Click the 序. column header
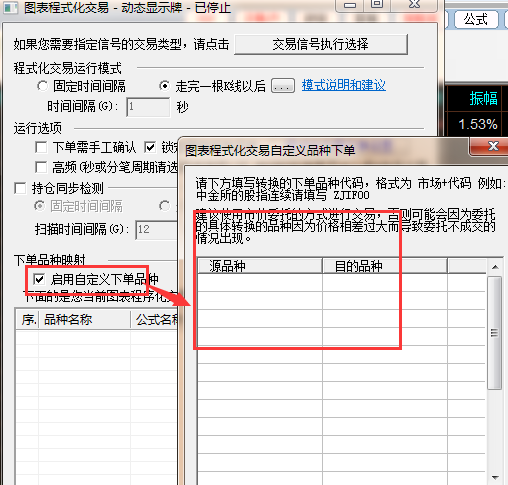 coord(27,320)
